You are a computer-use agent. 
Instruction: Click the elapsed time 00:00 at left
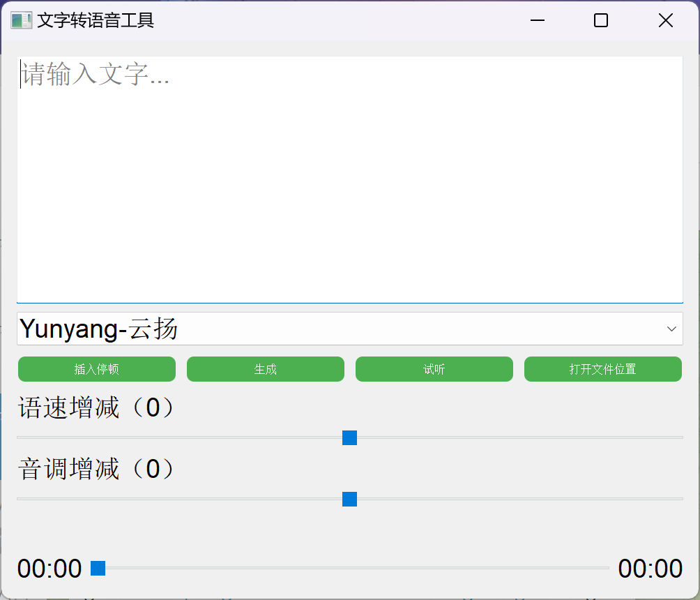pos(50,569)
